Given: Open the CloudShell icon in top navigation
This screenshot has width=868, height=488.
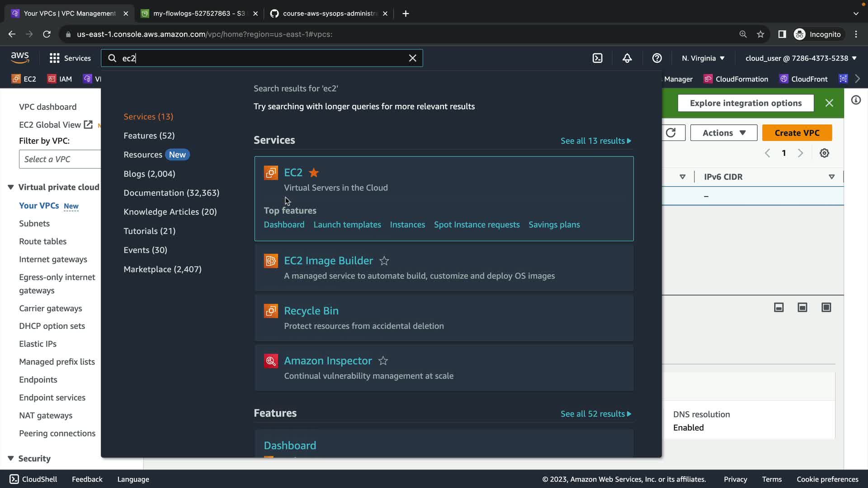Looking at the screenshot, I should point(597,58).
